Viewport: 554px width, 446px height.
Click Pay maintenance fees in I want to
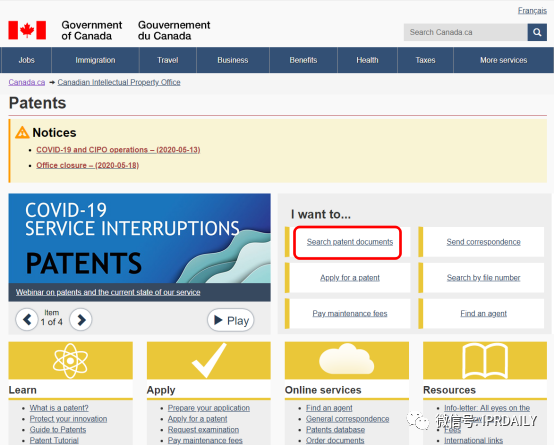pos(350,313)
